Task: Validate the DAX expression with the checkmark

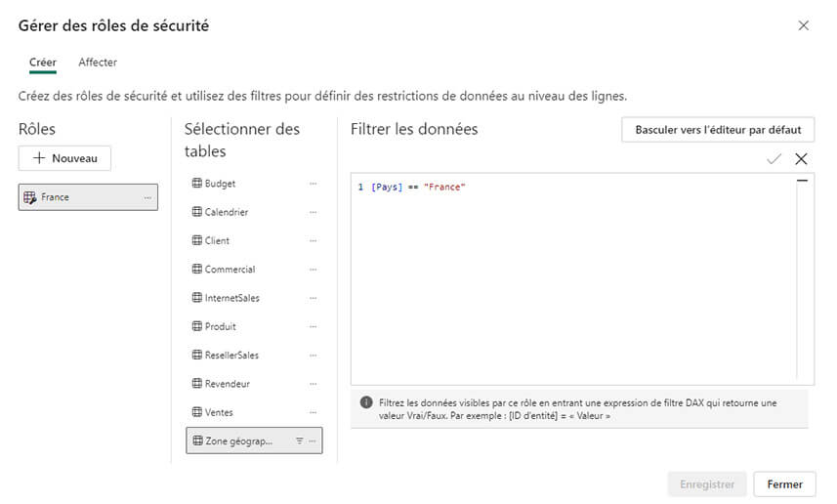Action: point(774,158)
